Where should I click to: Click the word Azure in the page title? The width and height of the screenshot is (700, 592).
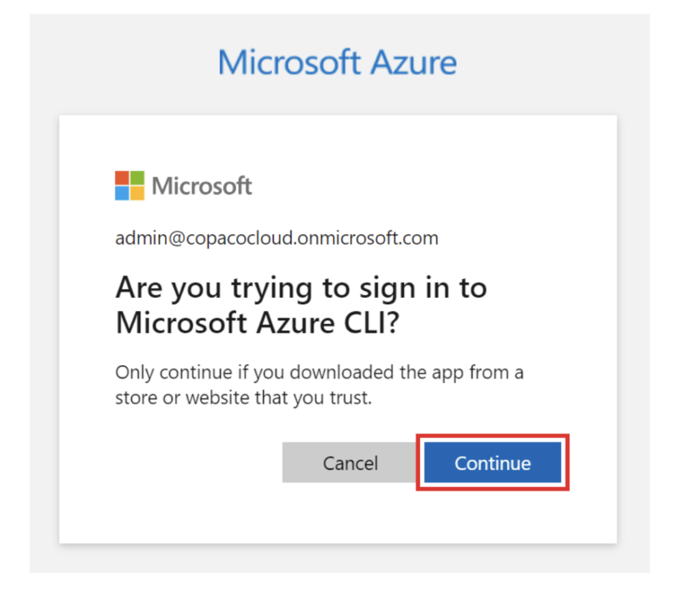414,63
